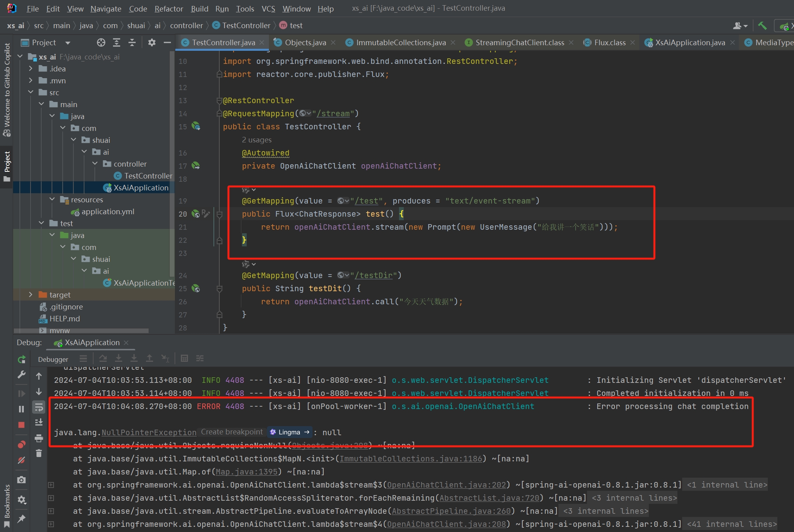Fold the test() method at line 20
The image size is (794, 532).
(219, 214)
